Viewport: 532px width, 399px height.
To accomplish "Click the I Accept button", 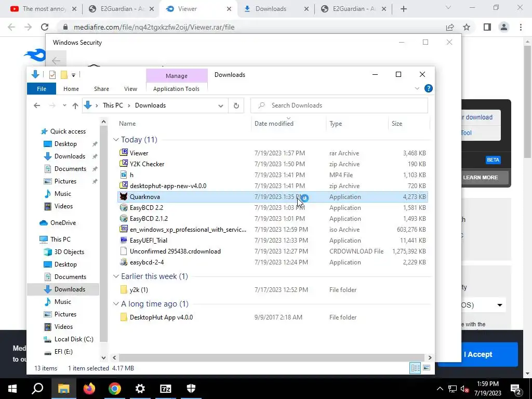I will (x=478, y=354).
